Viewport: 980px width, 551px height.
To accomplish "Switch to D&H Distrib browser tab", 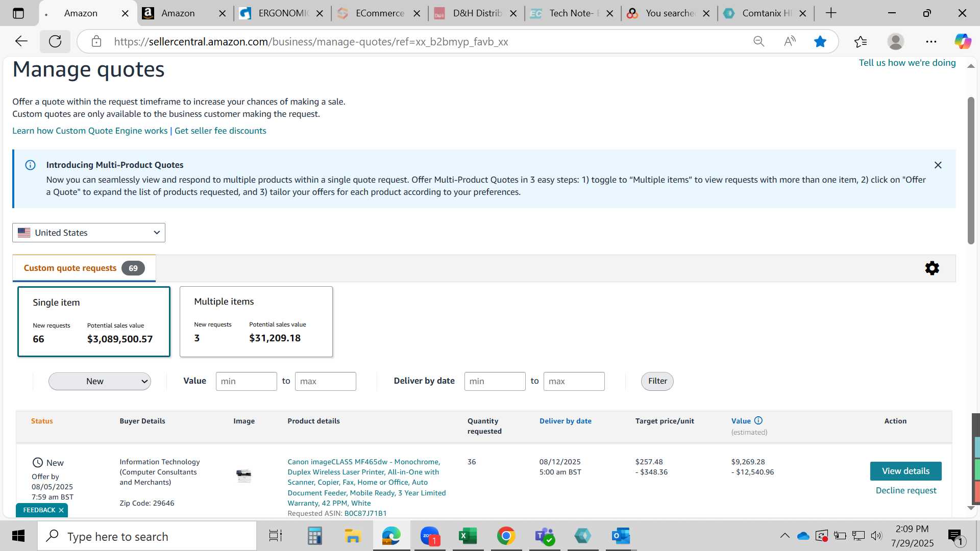I will point(477,13).
